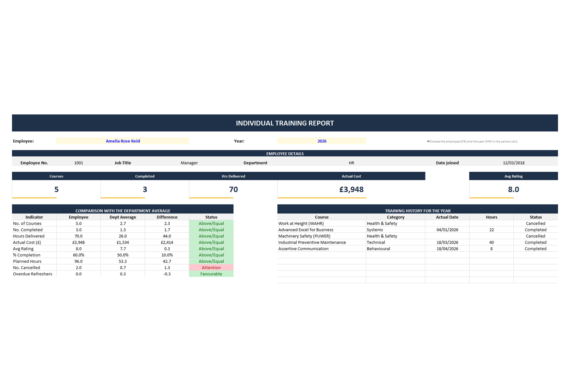Select the 60.0% employee completion value
Image resolution: width=570 pixels, height=392 pixels.
78,255
